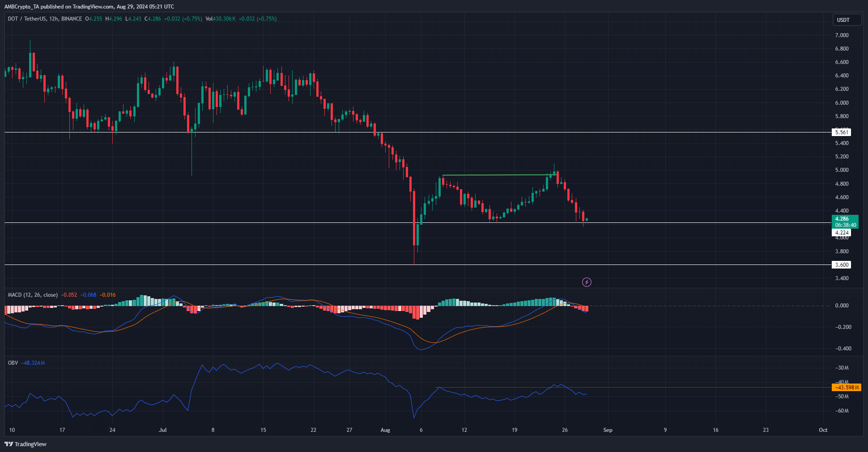Click the 'Sep' date label on time axis
Image resolution: width=868 pixels, height=452 pixels.
pos(608,430)
